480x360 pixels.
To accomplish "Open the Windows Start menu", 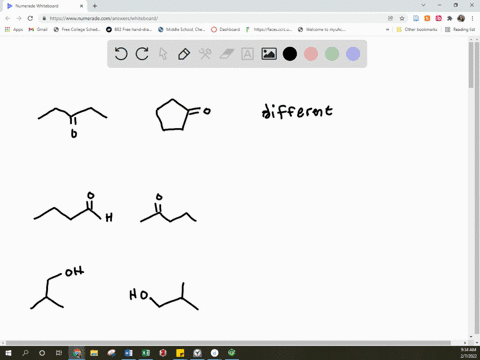I will [x=8, y=353].
